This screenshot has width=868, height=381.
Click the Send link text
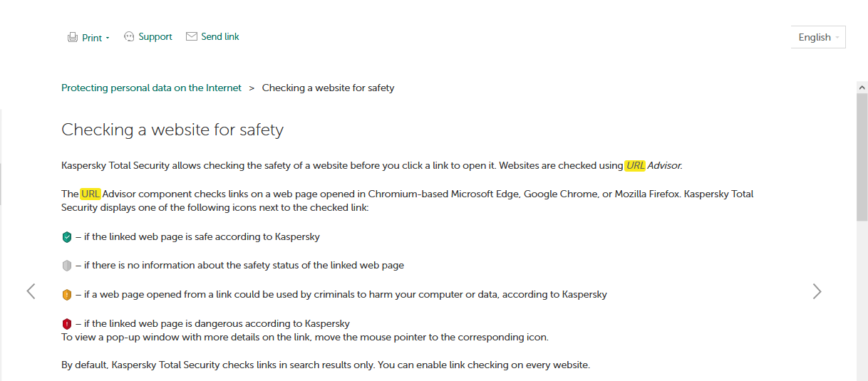pos(220,36)
